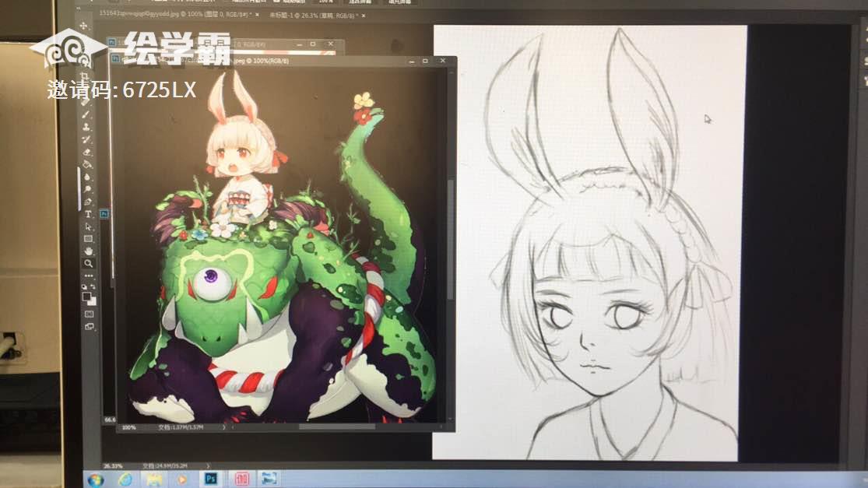The image size is (868, 488).
Task: Select the Blur tool
Action: pyautogui.click(x=87, y=177)
